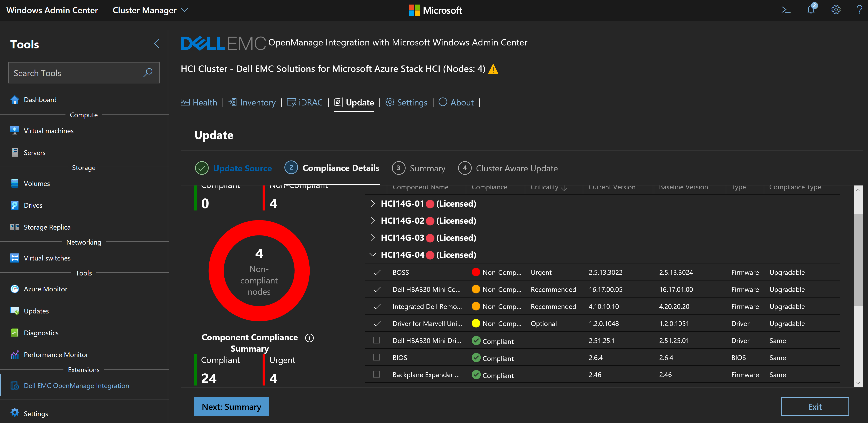Open the Servers tool
Image resolution: width=868 pixels, height=423 pixels.
pyautogui.click(x=34, y=153)
